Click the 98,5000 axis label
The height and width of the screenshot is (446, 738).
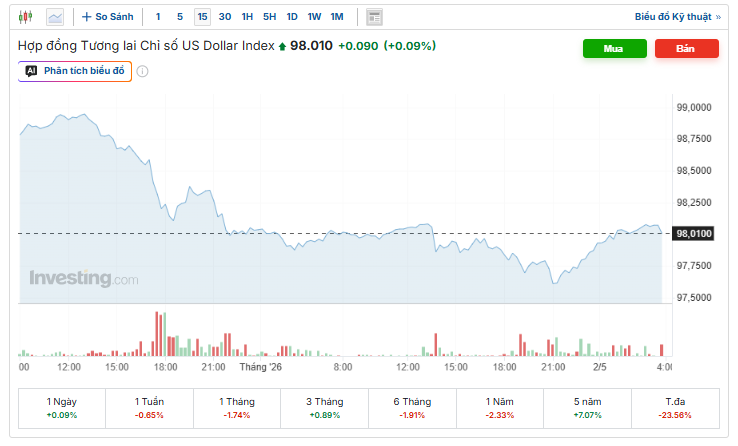(x=694, y=171)
